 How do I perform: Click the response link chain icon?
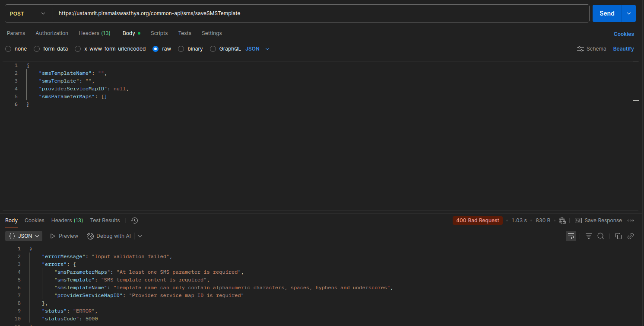click(x=630, y=236)
